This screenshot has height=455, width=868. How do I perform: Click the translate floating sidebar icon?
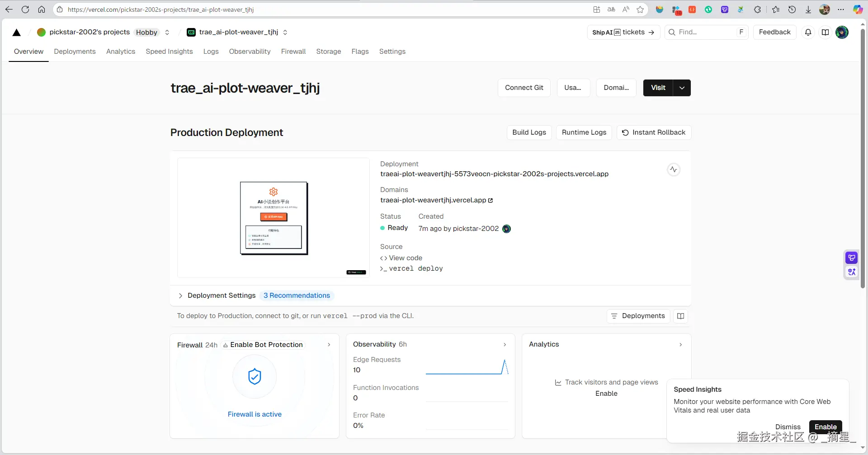pos(852,272)
